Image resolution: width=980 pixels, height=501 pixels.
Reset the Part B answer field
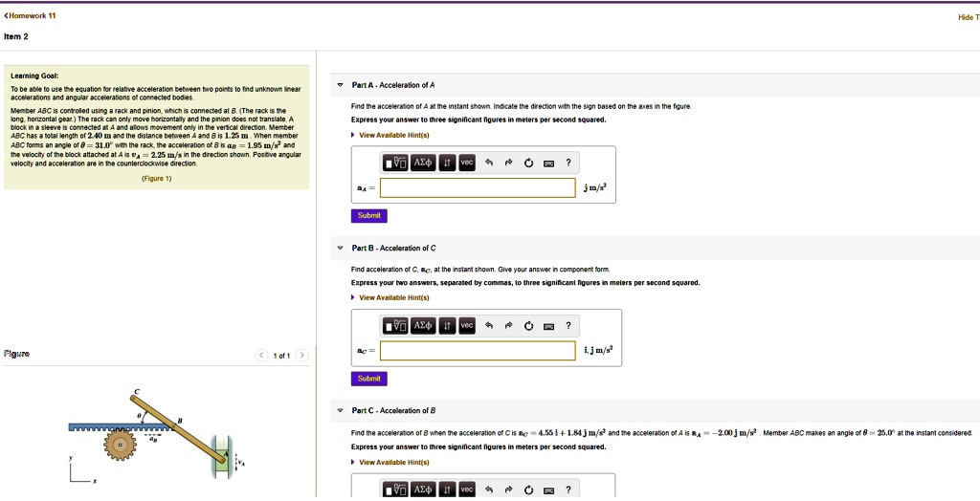click(528, 326)
